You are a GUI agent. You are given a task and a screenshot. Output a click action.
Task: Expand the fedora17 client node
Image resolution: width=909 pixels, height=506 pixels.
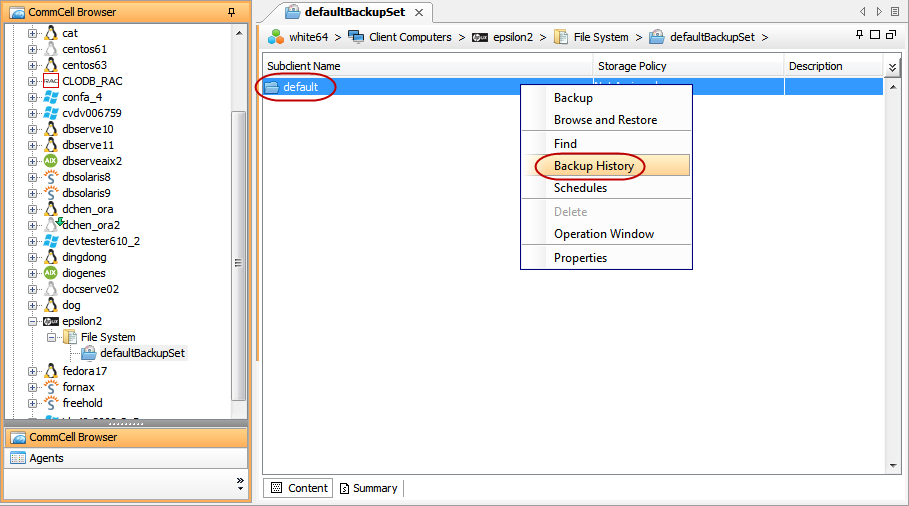(33, 371)
